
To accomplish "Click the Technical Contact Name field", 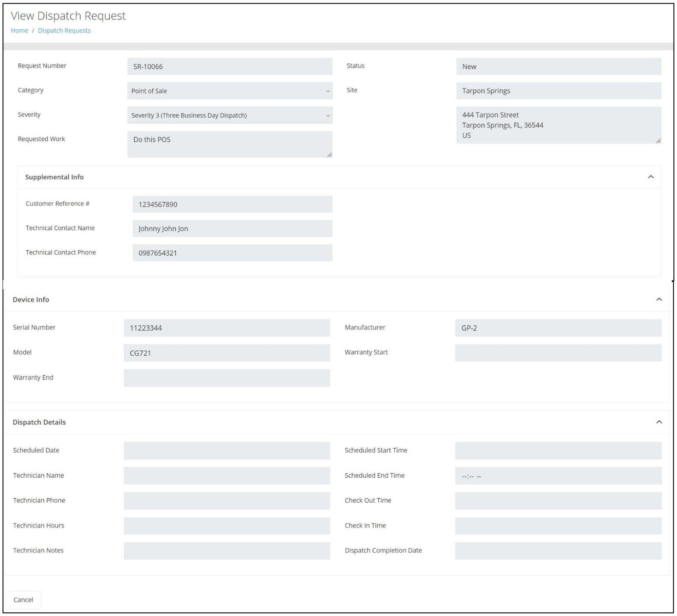I will coord(232,229).
